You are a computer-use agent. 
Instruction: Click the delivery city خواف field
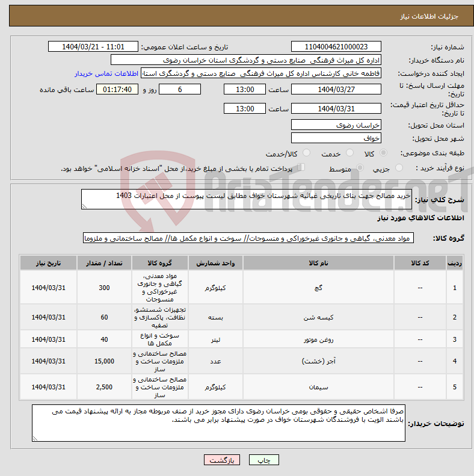336,138
